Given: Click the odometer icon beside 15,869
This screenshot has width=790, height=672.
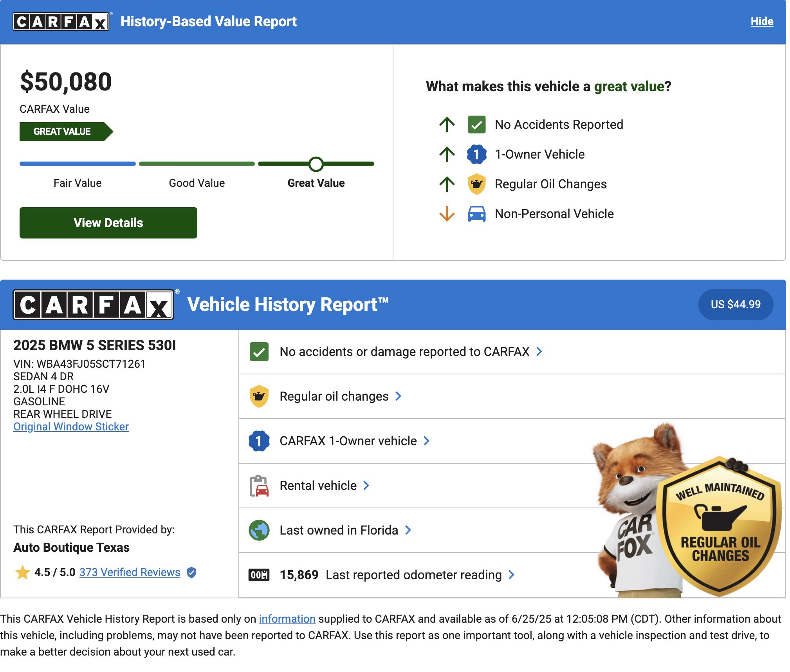Looking at the screenshot, I should point(259,575).
